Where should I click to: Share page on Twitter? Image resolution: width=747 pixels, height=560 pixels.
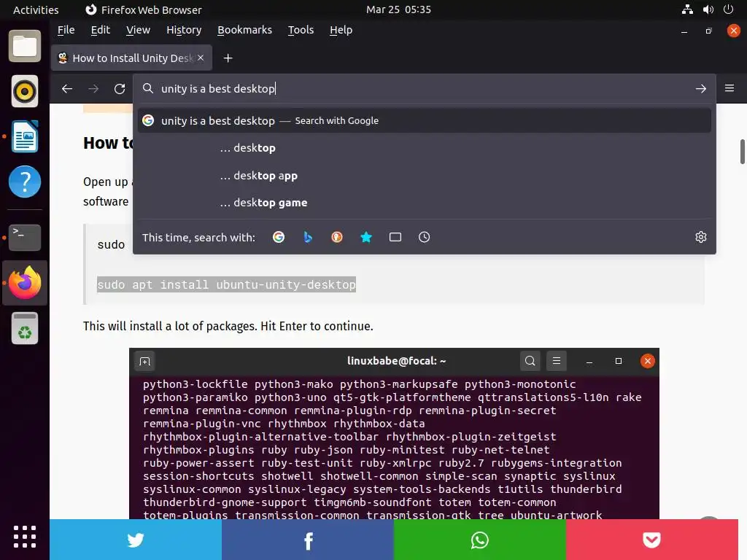point(136,540)
